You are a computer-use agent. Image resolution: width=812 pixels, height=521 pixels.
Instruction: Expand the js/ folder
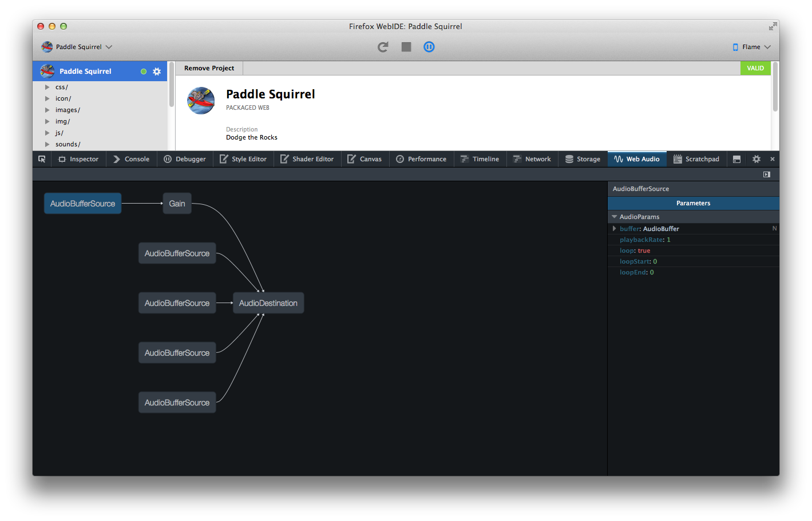coord(47,133)
